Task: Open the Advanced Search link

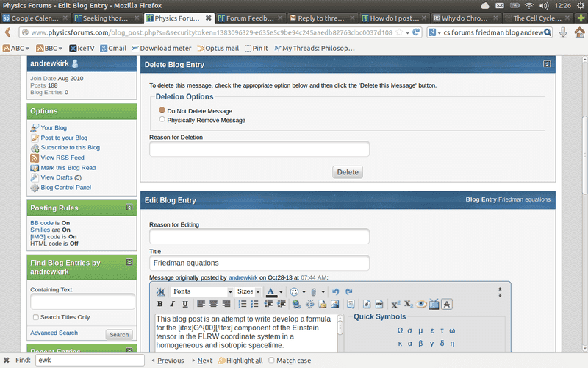Action: tap(54, 333)
